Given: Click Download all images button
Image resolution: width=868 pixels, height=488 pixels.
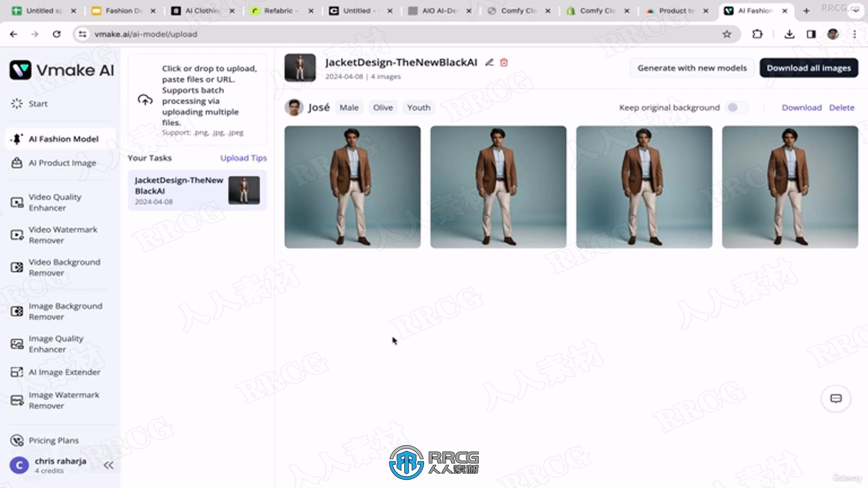Looking at the screenshot, I should coord(808,68).
